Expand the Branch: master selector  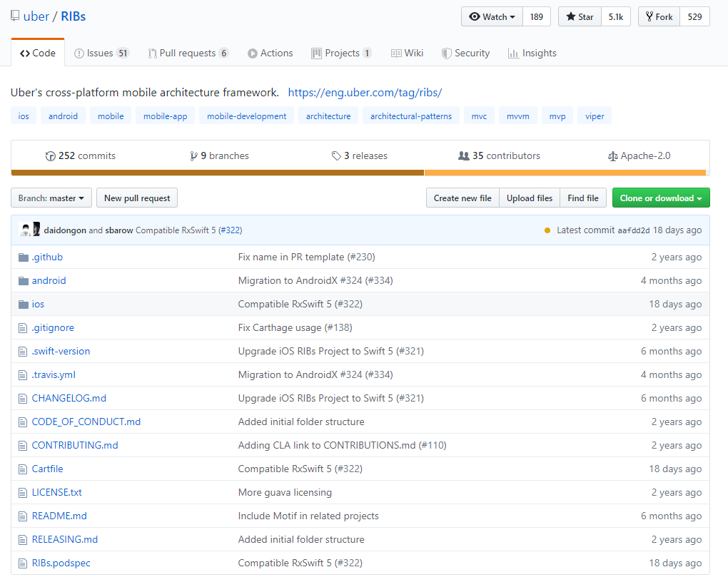[x=51, y=198]
